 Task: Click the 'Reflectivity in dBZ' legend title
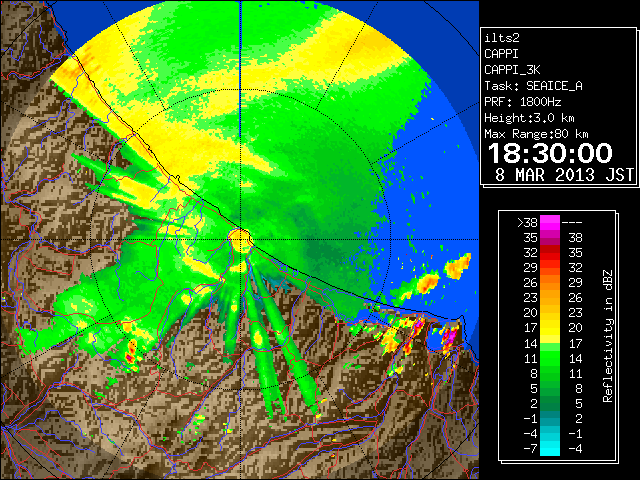(607, 336)
